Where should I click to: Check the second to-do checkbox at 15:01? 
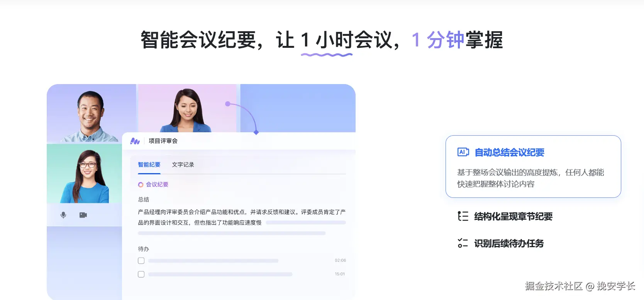(141, 274)
